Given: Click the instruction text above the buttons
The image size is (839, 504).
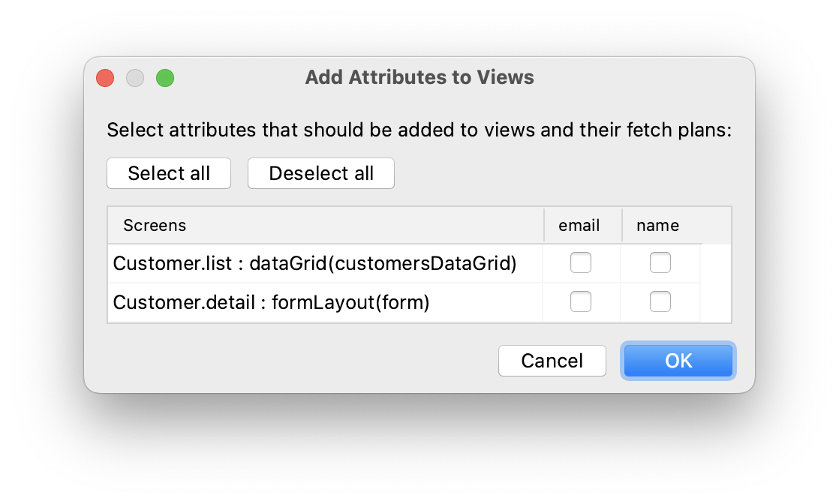Looking at the screenshot, I should (x=420, y=129).
